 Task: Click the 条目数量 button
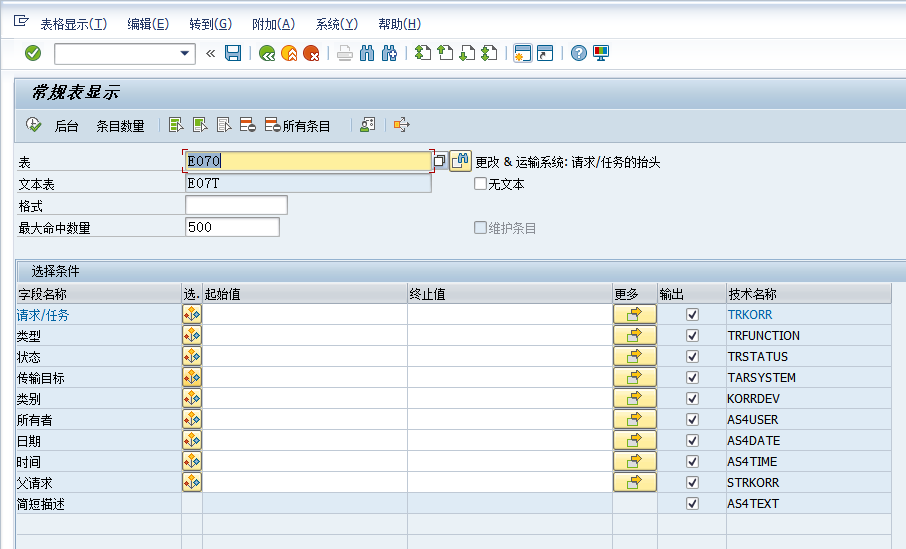click(120, 126)
